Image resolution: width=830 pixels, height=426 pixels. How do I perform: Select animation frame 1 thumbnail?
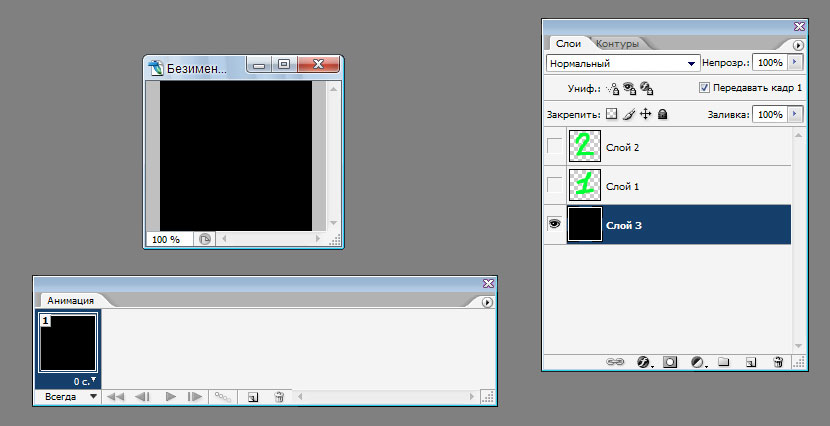[x=68, y=343]
